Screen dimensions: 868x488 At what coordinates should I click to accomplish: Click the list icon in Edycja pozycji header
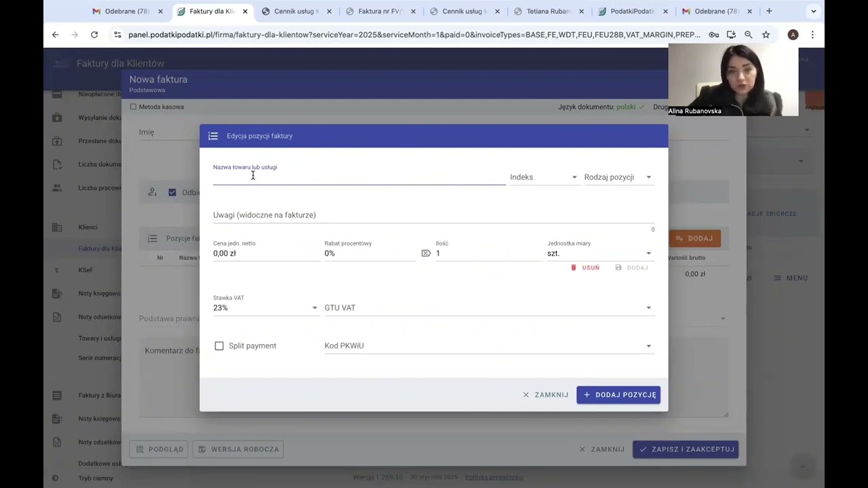213,136
